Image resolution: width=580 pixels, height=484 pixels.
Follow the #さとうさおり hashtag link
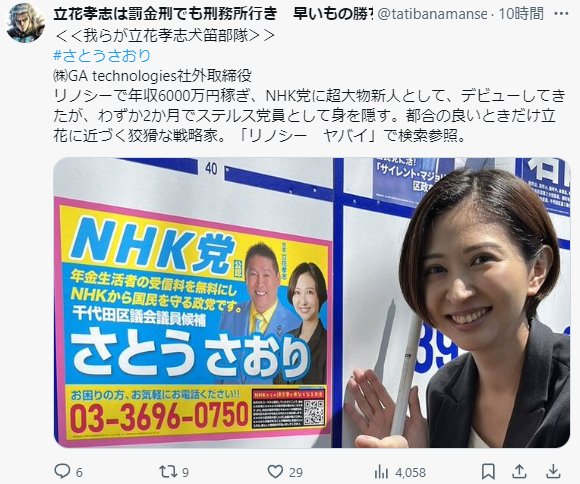[x=102, y=56]
